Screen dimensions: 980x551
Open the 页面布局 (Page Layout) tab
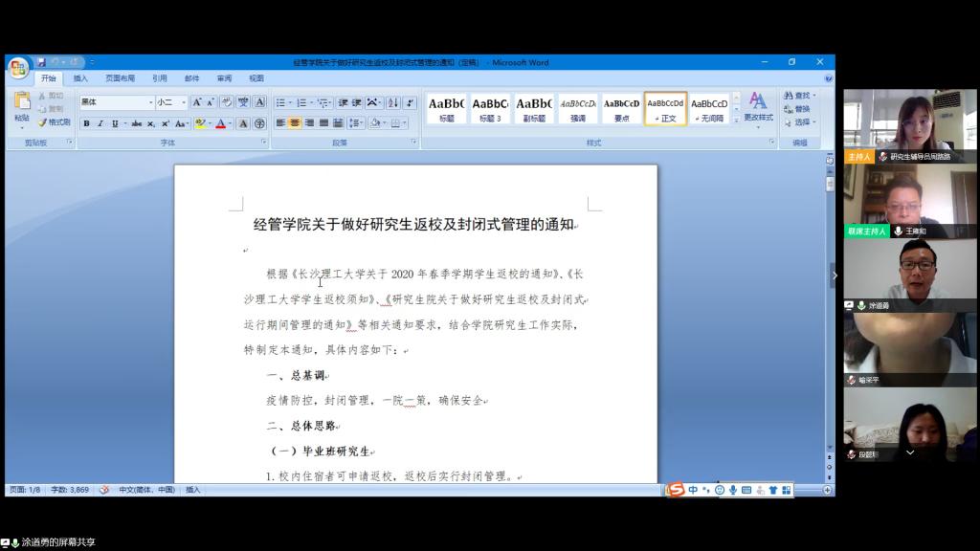coord(120,78)
